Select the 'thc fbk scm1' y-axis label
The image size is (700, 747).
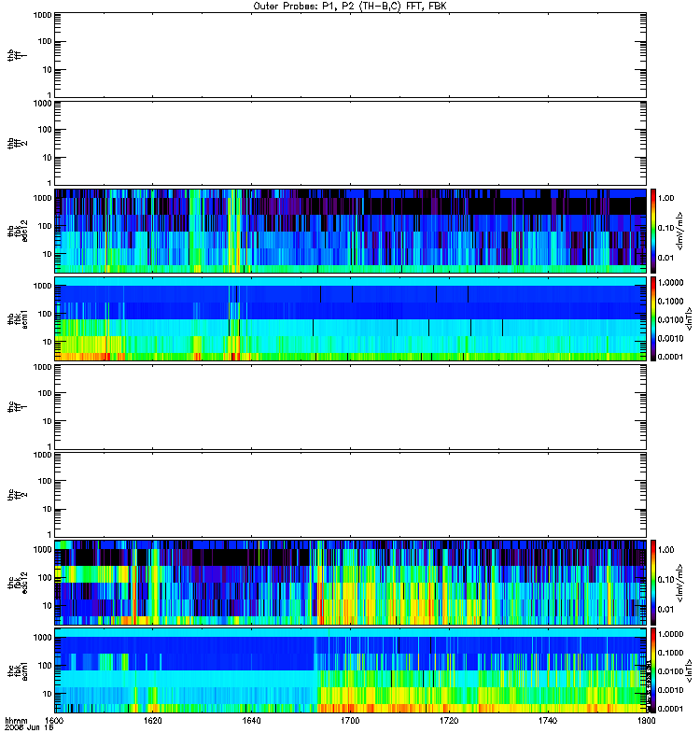(17, 670)
